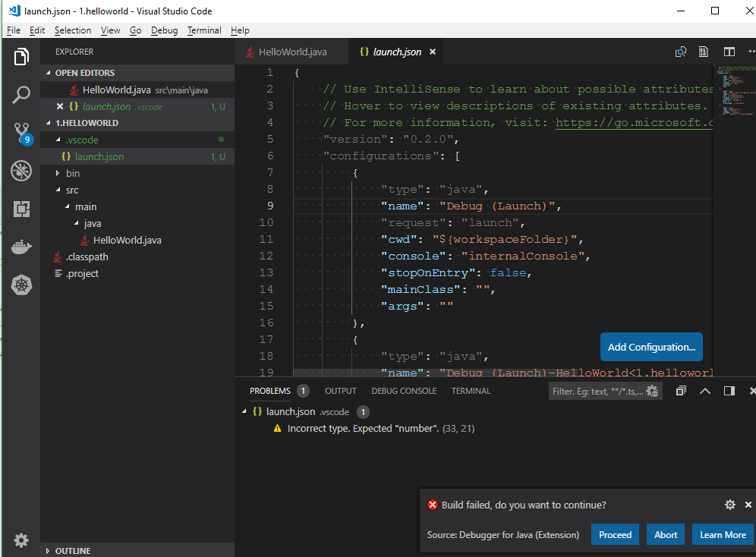Dismiss the Build failed notification
The height and width of the screenshot is (557, 756).
[x=748, y=505]
